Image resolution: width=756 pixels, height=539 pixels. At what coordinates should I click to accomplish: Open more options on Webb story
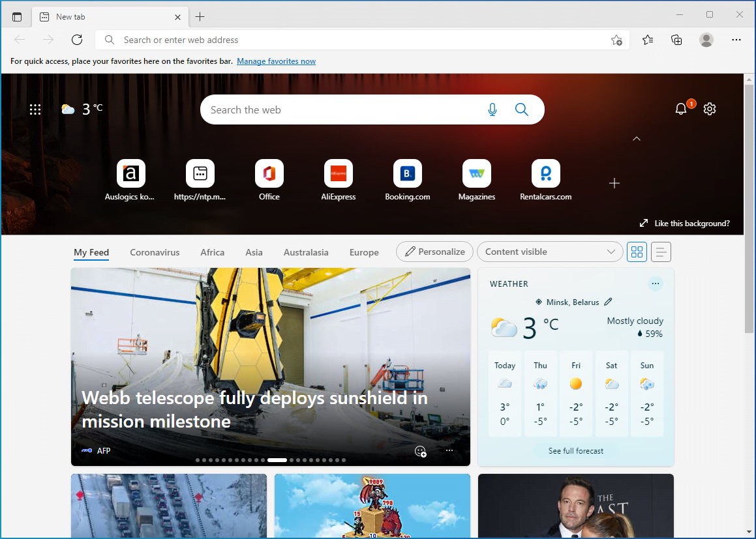click(x=449, y=450)
